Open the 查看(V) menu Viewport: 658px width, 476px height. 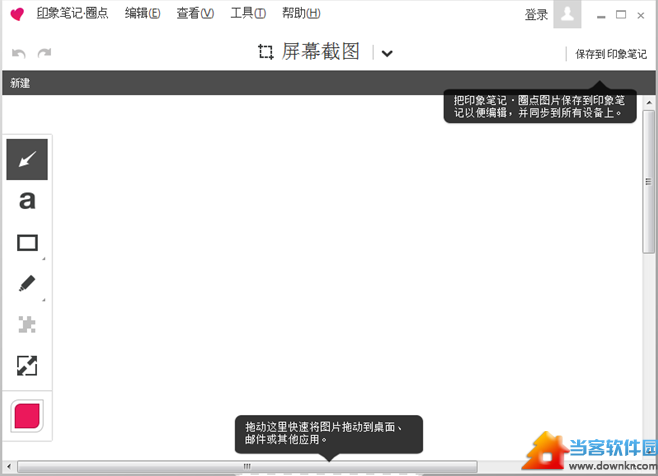195,13
